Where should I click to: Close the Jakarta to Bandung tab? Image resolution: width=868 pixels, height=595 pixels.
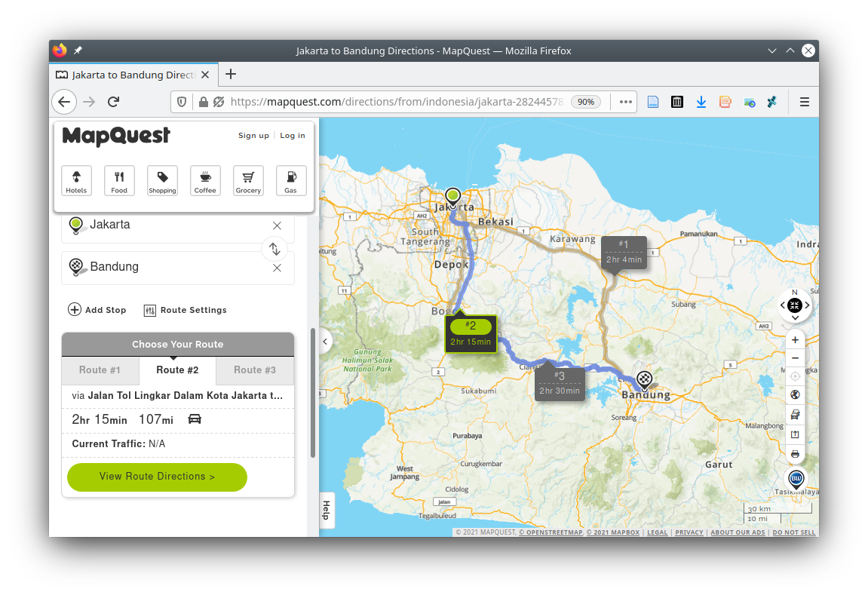coord(205,75)
